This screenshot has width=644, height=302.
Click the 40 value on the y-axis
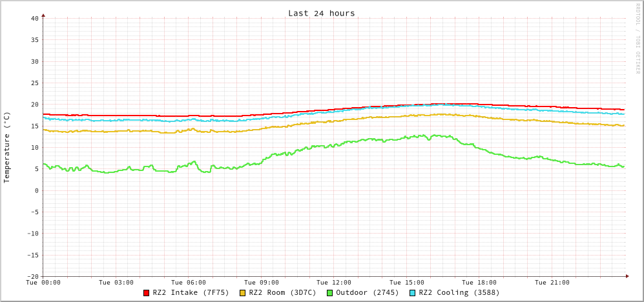(34, 18)
